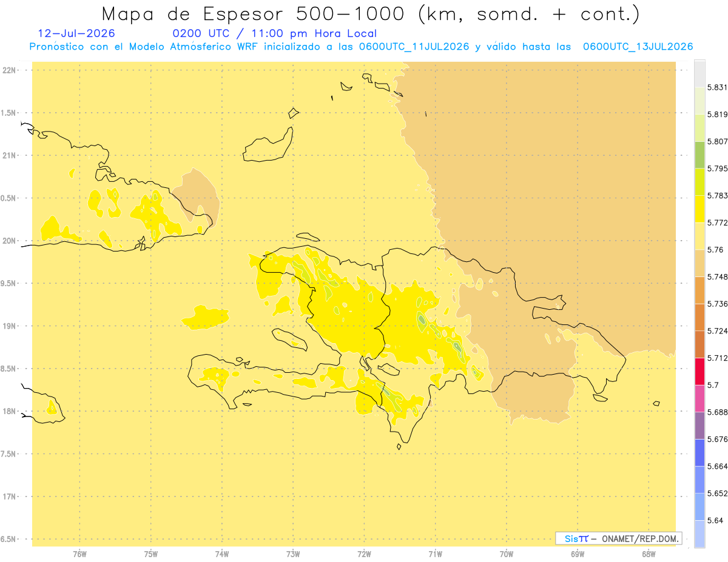Click the green band between 5.795 and 5.807
Image resolution: width=728 pixels, height=562 pixels.
[x=699, y=155]
